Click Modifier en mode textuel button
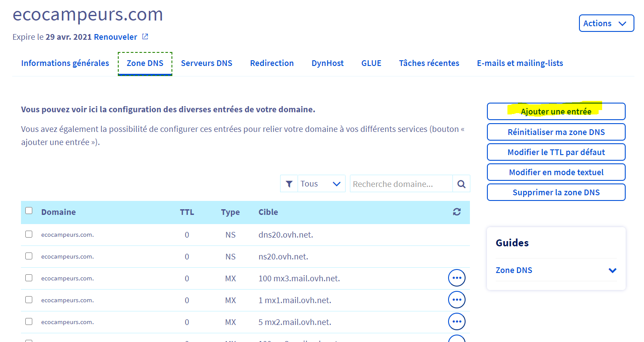This screenshot has height=342, width=644. point(556,172)
